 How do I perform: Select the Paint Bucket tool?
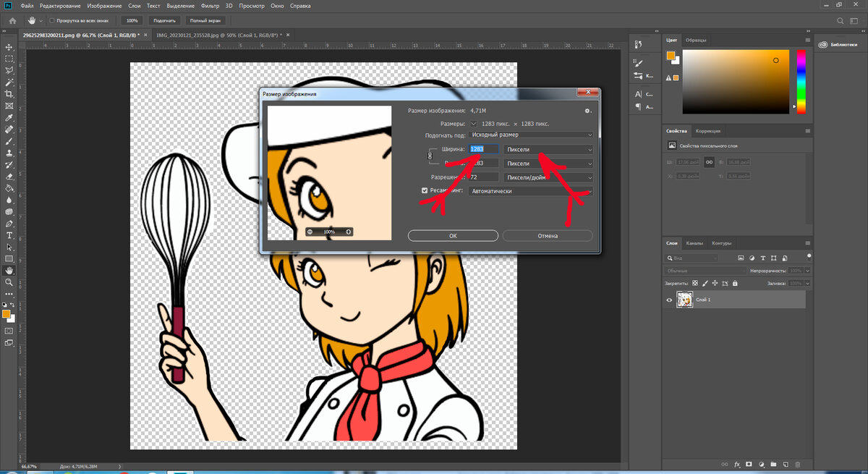click(x=9, y=188)
